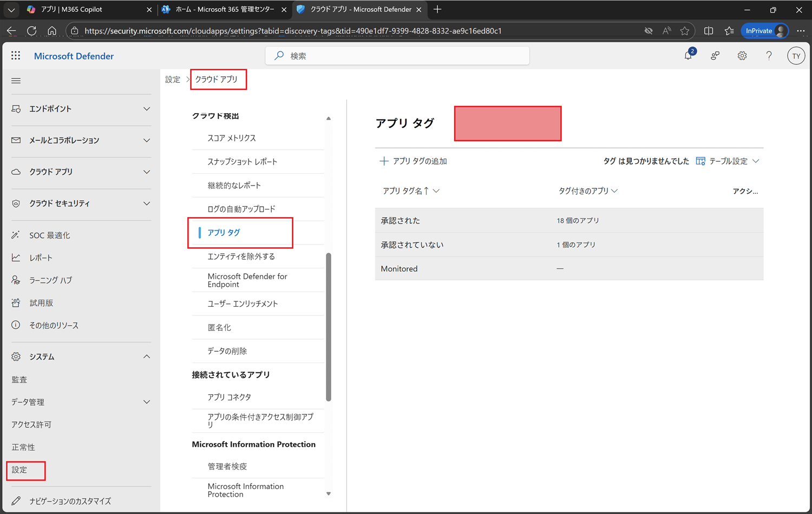Open その他のリソース in sidebar
Viewport: 812px width, 514px height.
[54, 325]
